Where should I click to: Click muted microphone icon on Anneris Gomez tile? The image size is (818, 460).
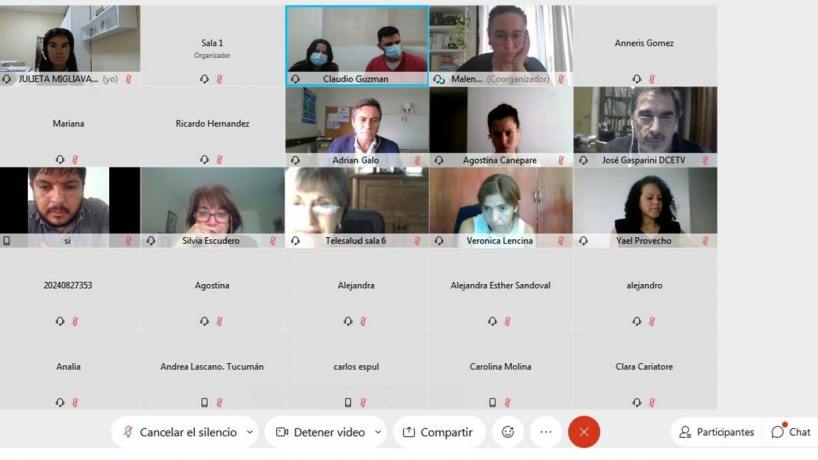pos(652,79)
